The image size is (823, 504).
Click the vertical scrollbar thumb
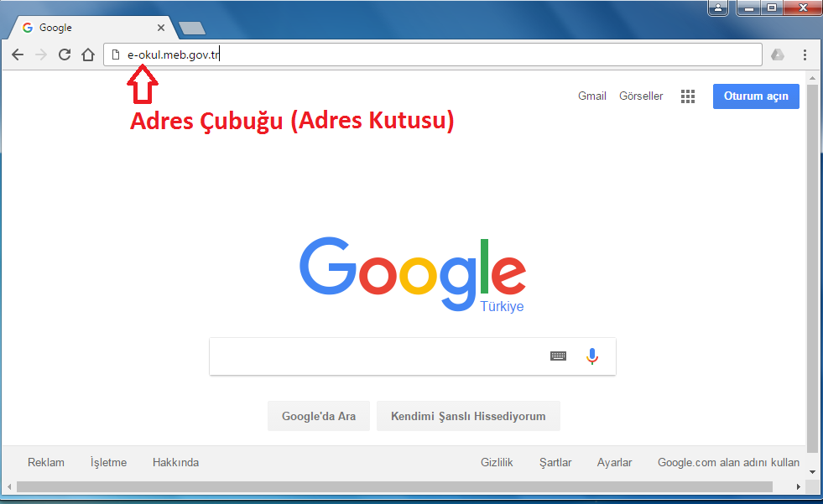(x=812, y=269)
